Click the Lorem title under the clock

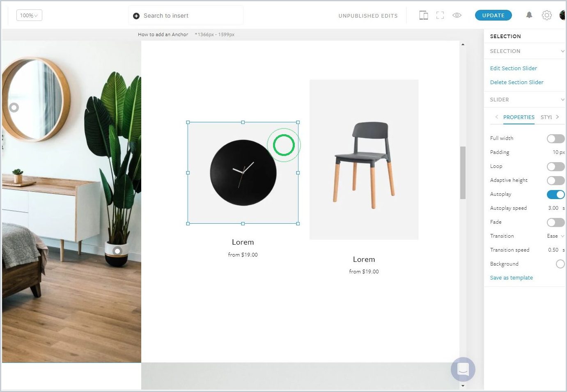click(x=243, y=242)
